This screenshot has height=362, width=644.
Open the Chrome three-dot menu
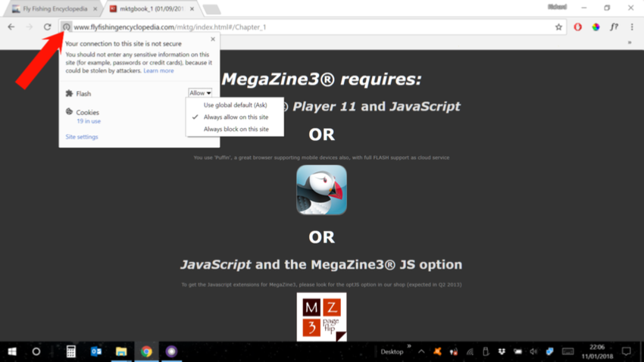(632, 27)
